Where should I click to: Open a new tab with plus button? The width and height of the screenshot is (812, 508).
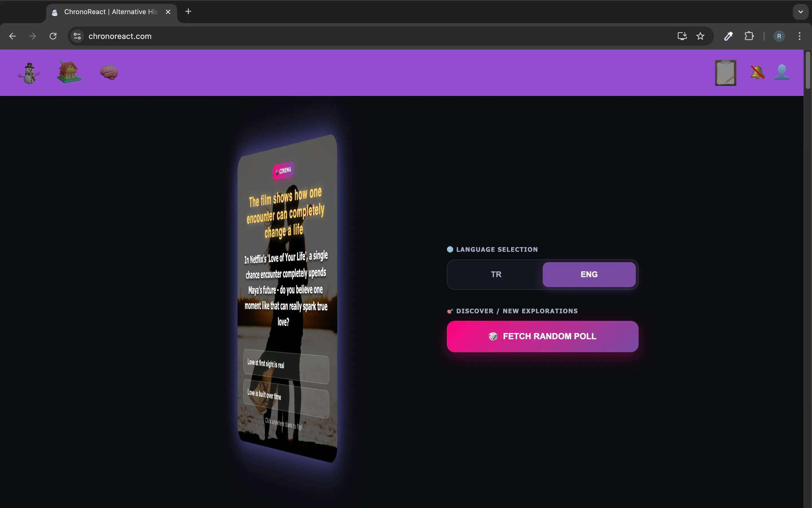pos(188,11)
